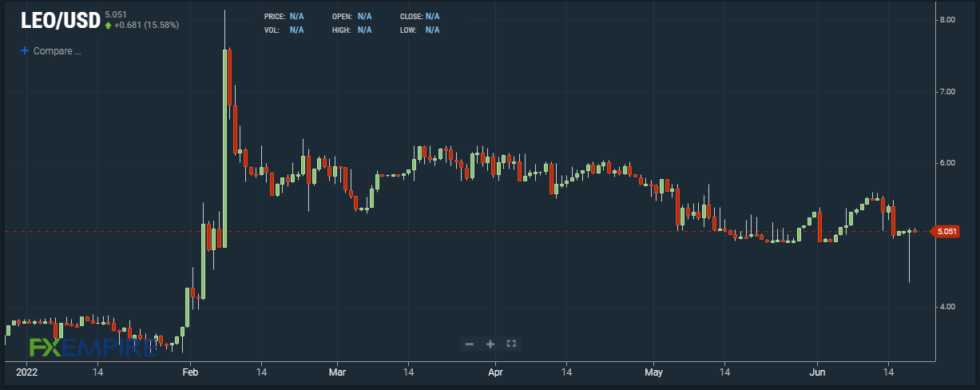Click the LOW: N/A readout

coord(420,30)
